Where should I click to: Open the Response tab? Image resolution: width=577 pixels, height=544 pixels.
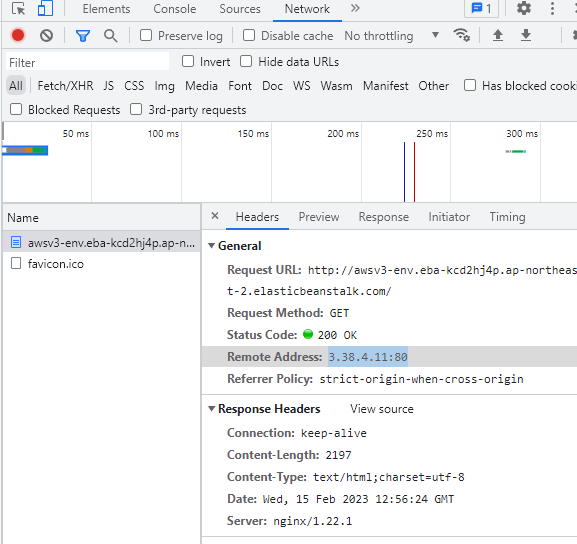(x=383, y=217)
